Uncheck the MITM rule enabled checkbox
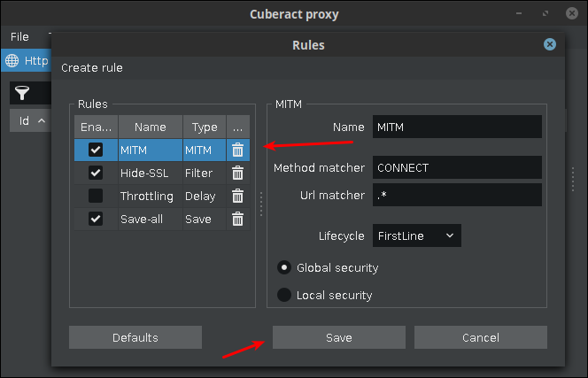The height and width of the screenshot is (378, 588). pos(96,150)
